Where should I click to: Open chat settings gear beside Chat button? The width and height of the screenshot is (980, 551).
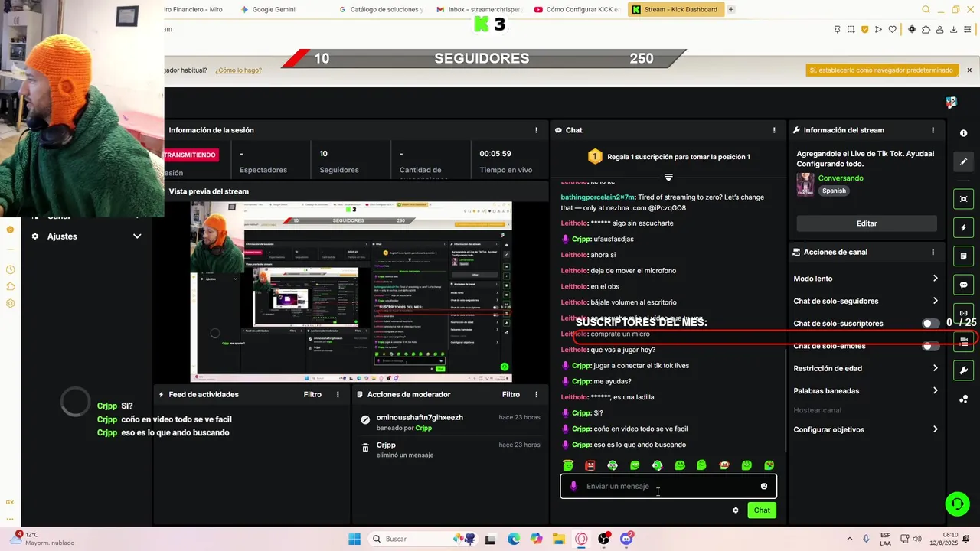(735, 510)
